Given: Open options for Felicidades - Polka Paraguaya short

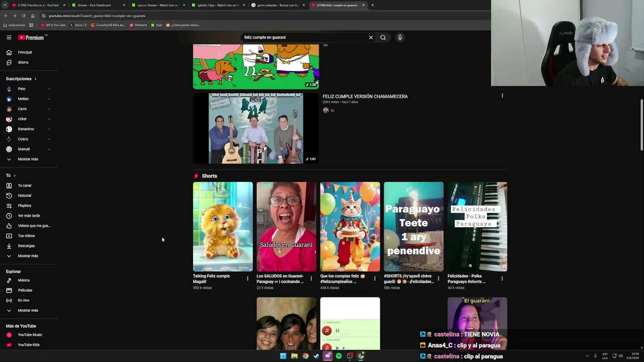Looking at the screenshot, I should tap(502, 279).
